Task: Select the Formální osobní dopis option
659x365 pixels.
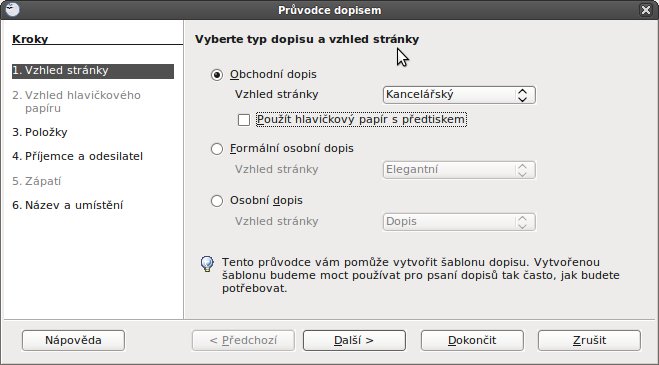Action: [217, 149]
